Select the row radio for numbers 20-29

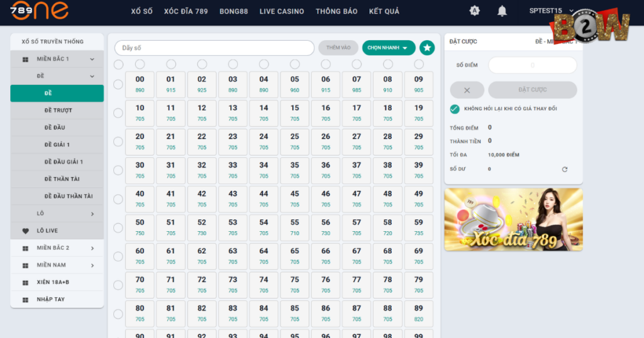pyautogui.click(x=118, y=141)
